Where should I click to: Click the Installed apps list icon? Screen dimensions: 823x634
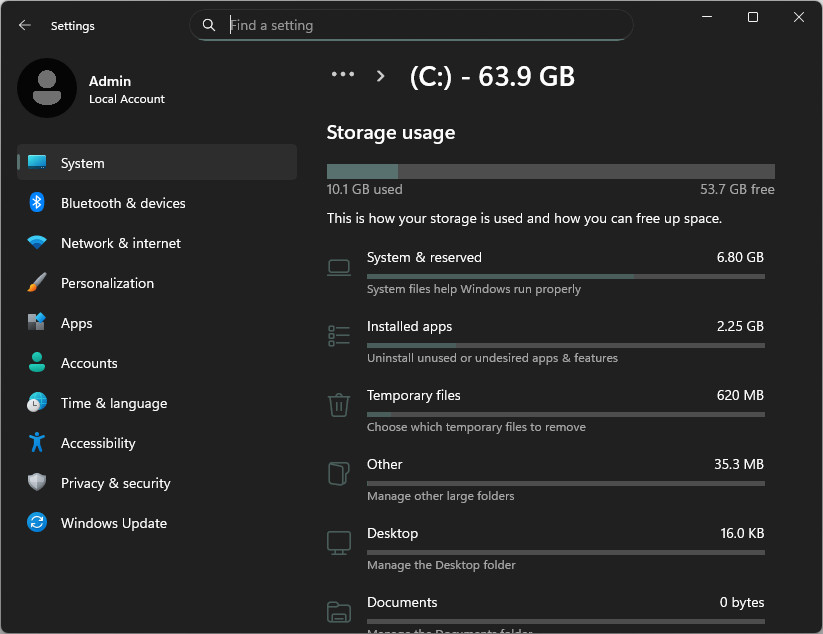339,336
